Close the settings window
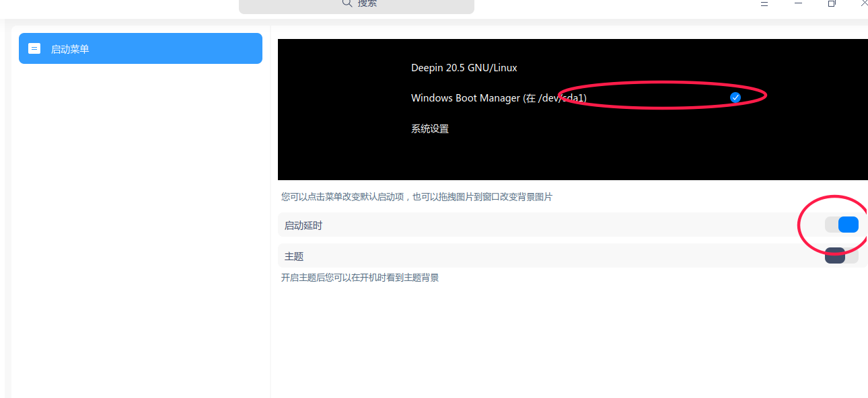The width and height of the screenshot is (868, 398). point(864,3)
